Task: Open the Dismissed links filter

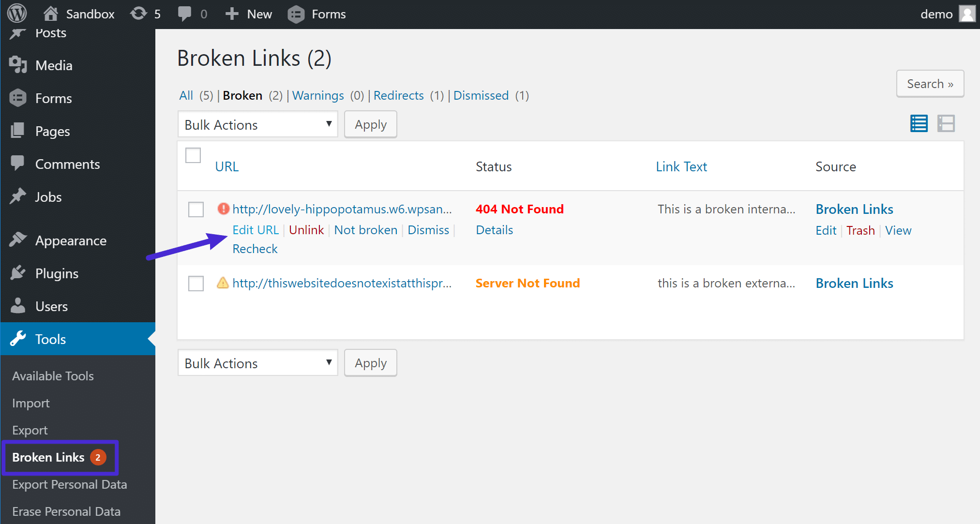Action: [x=480, y=95]
